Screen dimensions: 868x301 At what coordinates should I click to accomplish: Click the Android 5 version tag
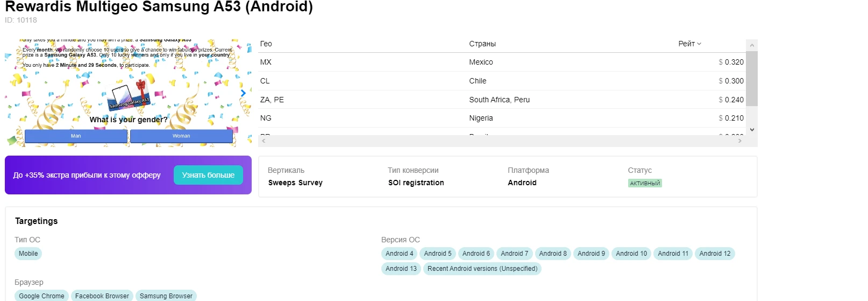[438, 254]
